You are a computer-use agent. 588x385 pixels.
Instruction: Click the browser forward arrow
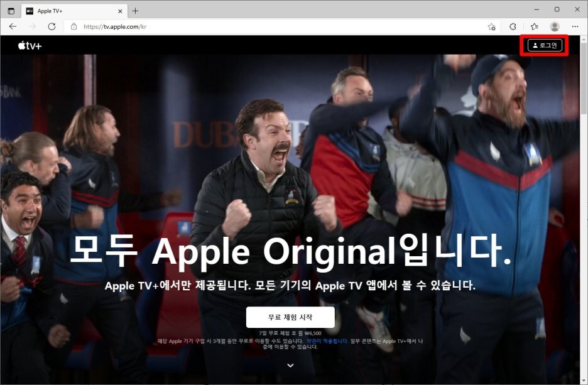tap(33, 26)
